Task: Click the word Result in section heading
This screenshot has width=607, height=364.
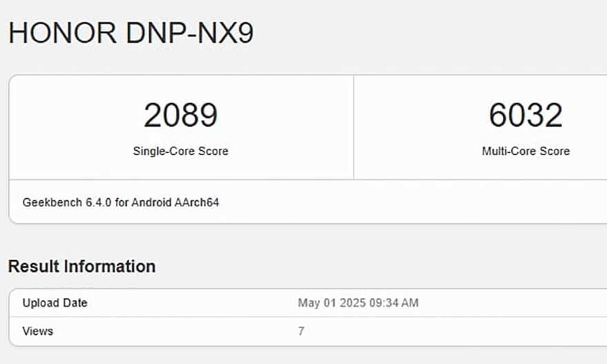Action: (33, 266)
